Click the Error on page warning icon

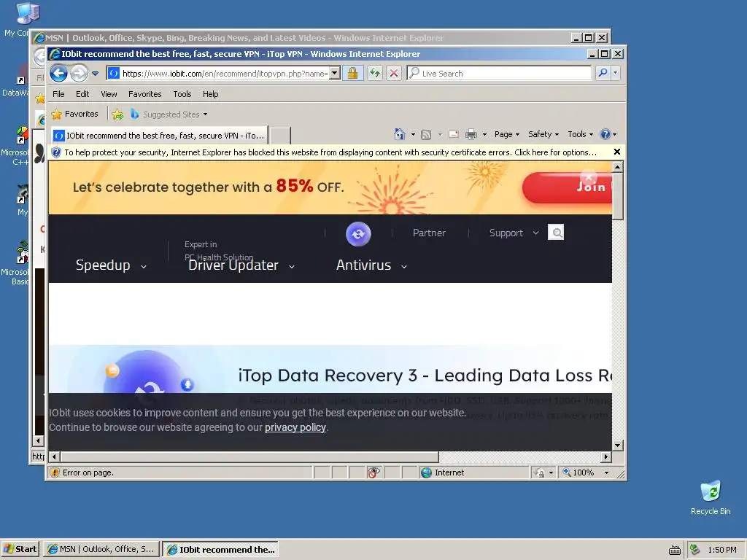55,472
